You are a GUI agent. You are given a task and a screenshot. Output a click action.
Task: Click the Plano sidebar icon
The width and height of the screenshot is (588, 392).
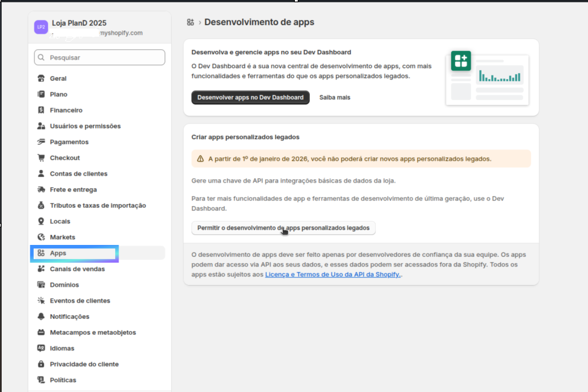tap(41, 94)
